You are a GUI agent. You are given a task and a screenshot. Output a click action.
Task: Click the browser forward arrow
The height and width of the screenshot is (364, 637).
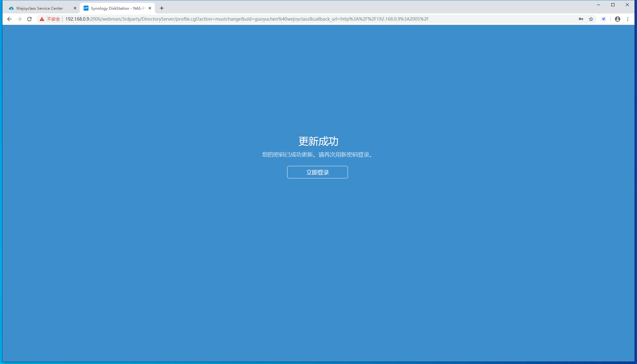[x=19, y=19]
